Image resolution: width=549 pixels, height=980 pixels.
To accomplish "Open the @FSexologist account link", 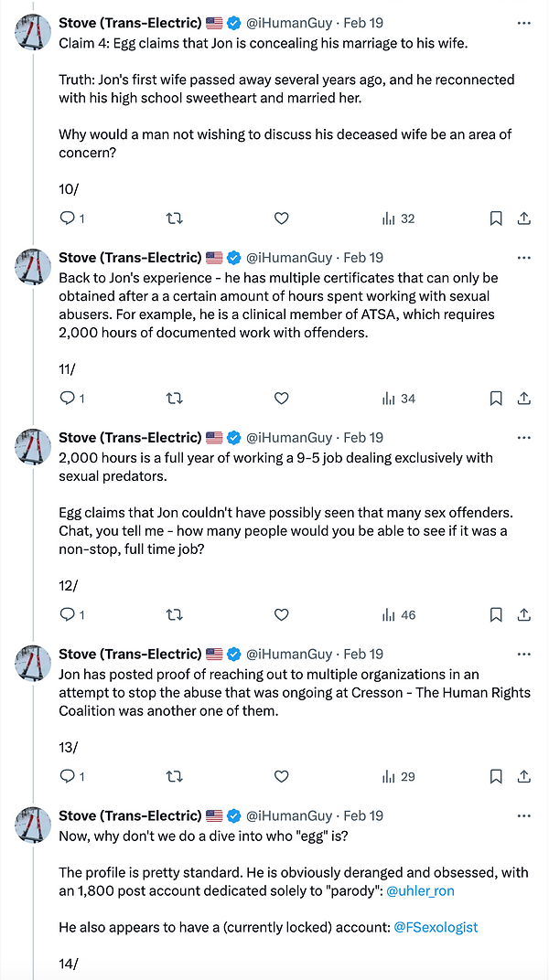I will coord(436,927).
